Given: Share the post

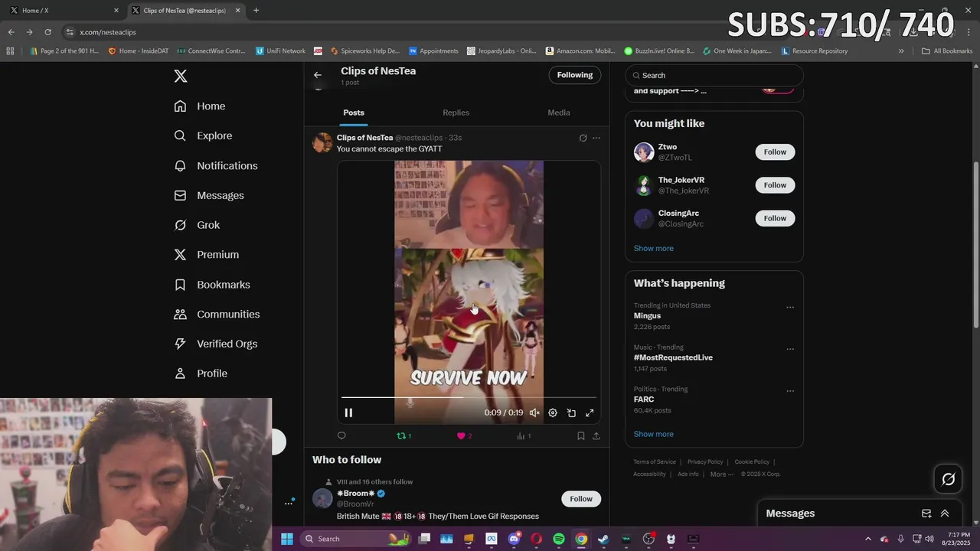Looking at the screenshot, I should (596, 435).
